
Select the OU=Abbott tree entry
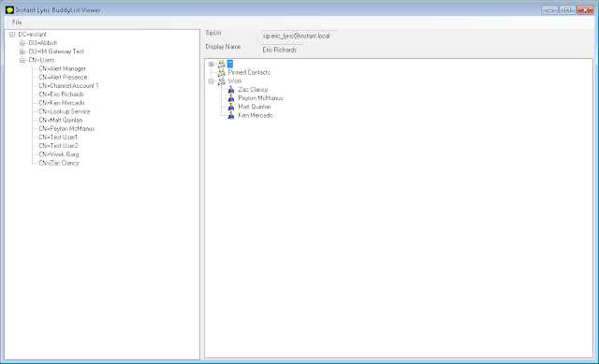tap(43, 43)
